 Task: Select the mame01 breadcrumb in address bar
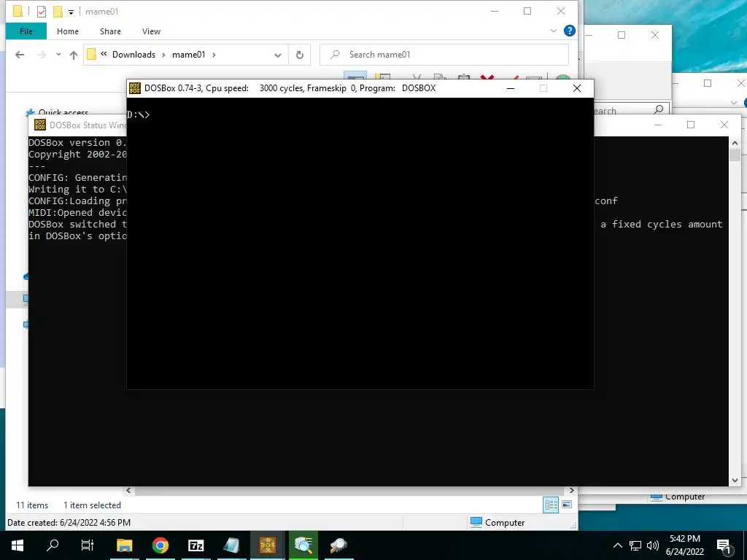point(189,54)
